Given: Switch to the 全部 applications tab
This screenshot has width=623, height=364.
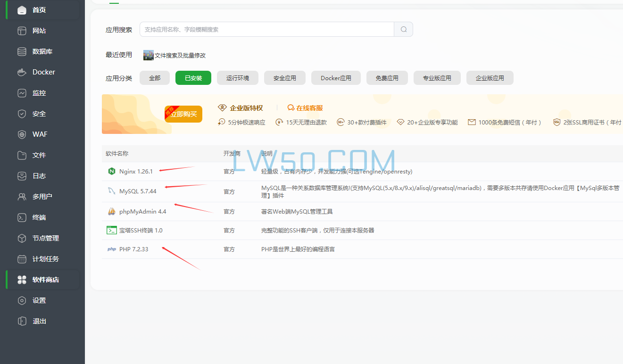Looking at the screenshot, I should 154,78.
